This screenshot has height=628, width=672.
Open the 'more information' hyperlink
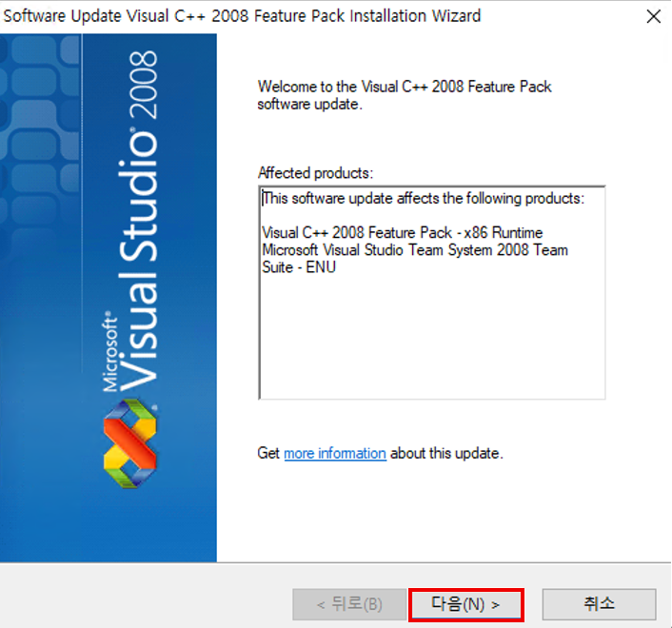coord(335,454)
